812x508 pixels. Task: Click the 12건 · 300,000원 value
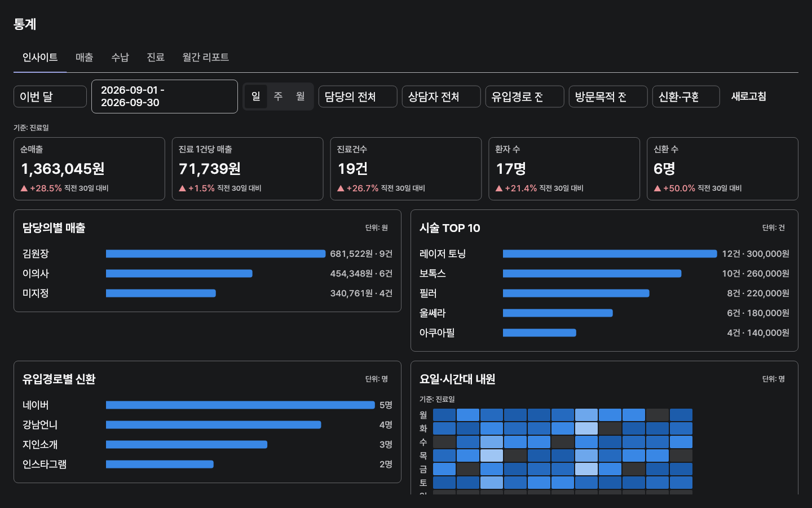756,254
